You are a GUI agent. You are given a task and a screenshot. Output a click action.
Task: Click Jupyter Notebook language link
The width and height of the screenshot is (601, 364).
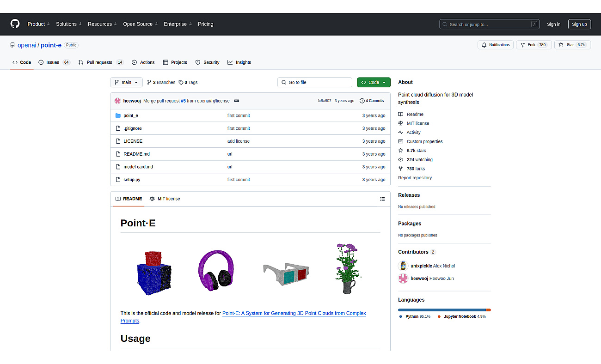[x=462, y=316]
